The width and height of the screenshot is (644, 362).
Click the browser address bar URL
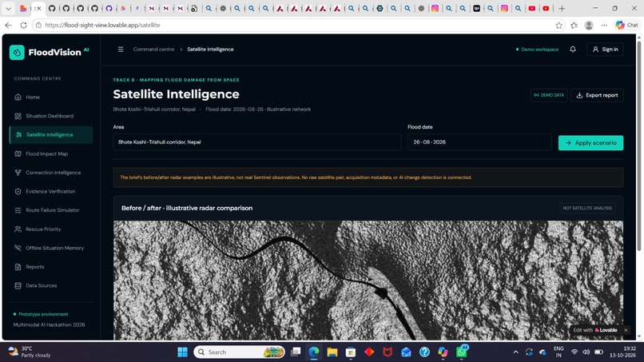pos(102,25)
